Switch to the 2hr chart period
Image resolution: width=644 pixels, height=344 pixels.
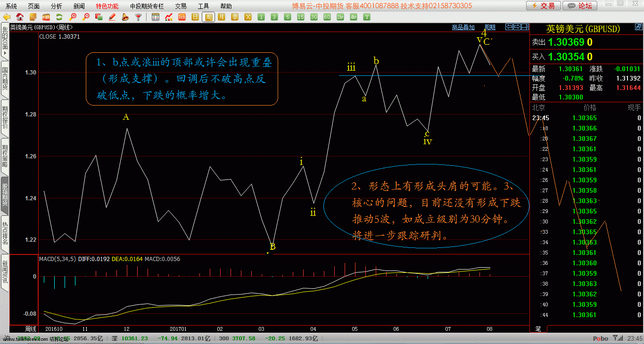[340, 17]
